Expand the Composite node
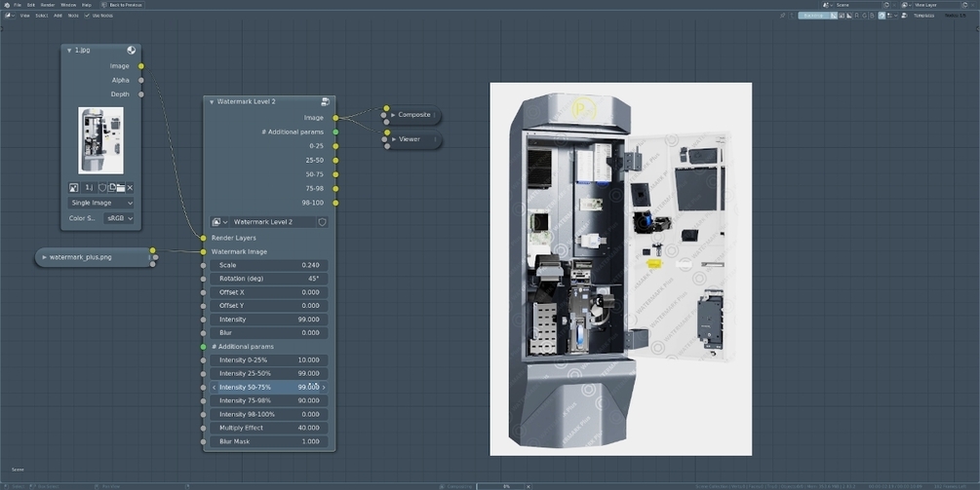This screenshot has width=980, height=490. pos(393,115)
